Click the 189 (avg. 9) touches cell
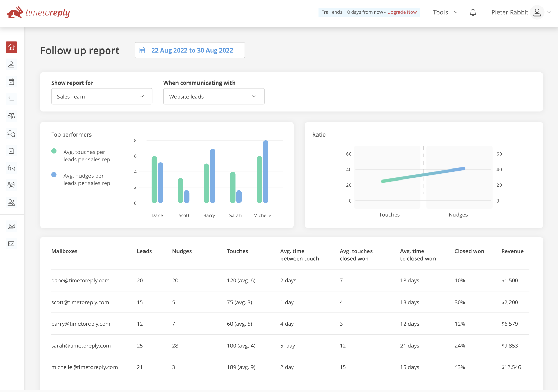Image resolution: width=558 pixels, height=392 pixels. point(241,367)
